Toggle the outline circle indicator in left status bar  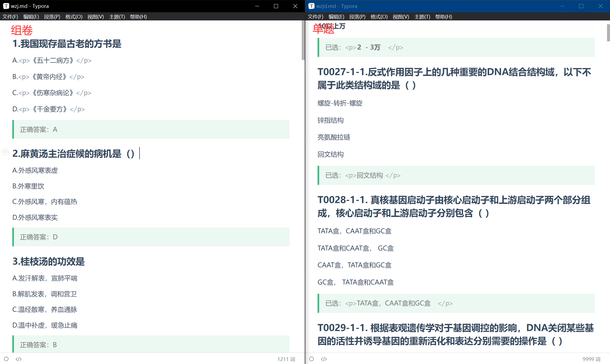(x=6, y=359)
